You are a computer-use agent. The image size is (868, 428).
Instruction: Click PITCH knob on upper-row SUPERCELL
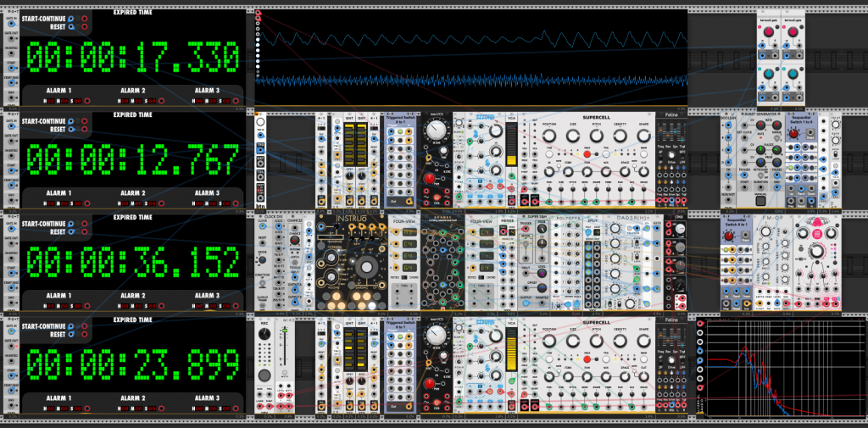coord(597,136)
